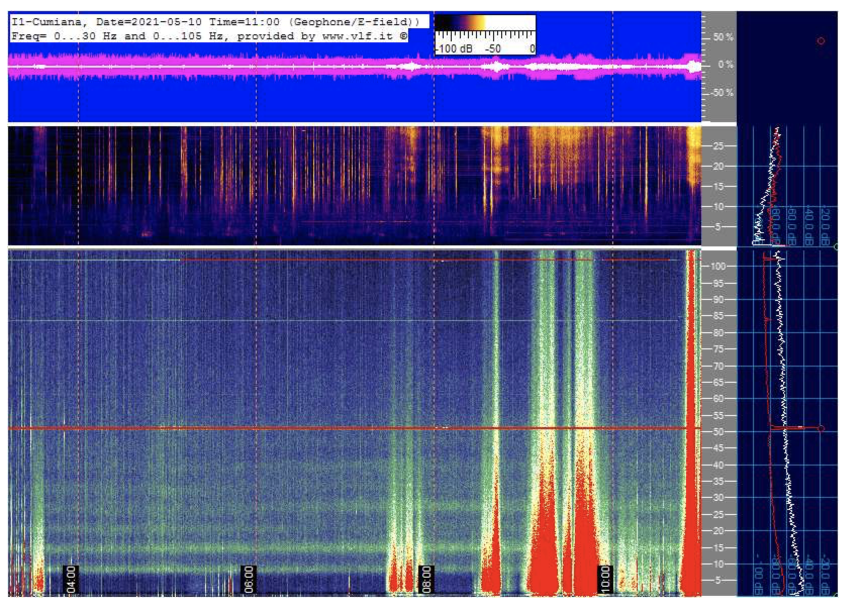Click the 45 Hz tick on the E-field axis
This screenshot has height=616, width=864.
(x=718, y=448)
